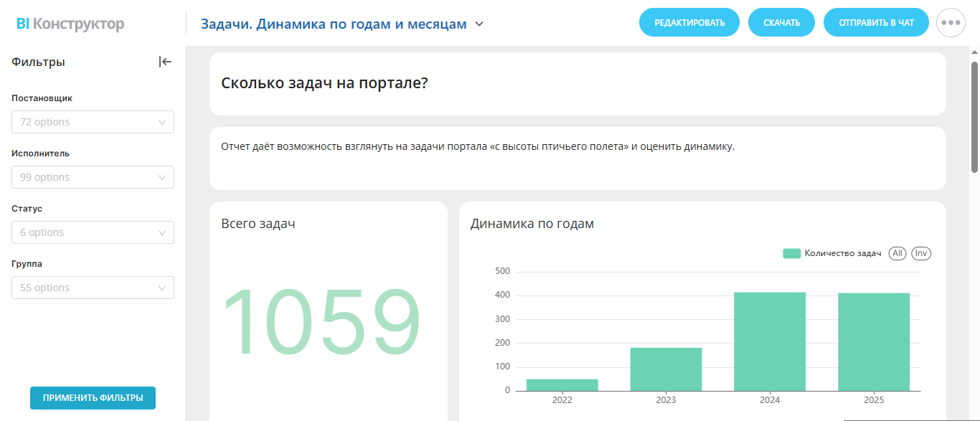This screenshot has height=421, width=980.
Task: Click the 1059 total tasks number
Action: pos(321,321)
